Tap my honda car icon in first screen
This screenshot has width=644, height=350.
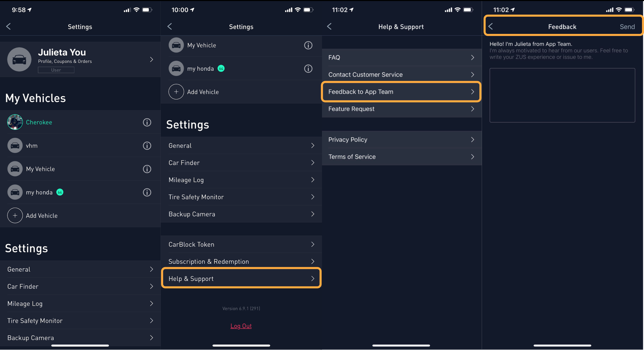(15, 192)
